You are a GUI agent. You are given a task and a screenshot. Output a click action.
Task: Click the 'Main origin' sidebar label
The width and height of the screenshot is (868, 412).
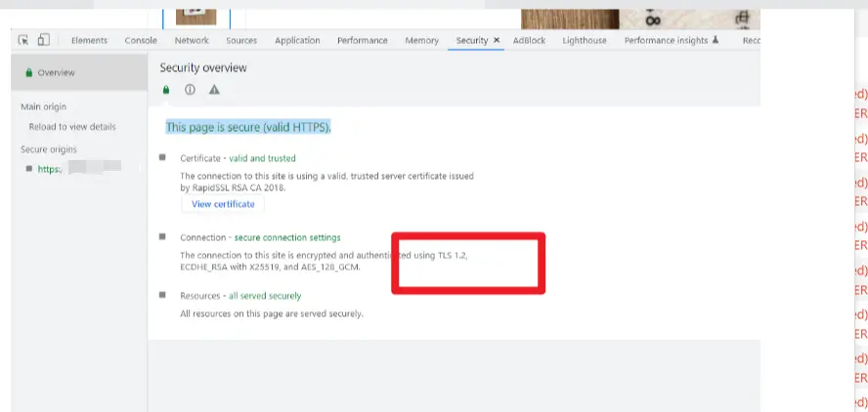(43, 106)
